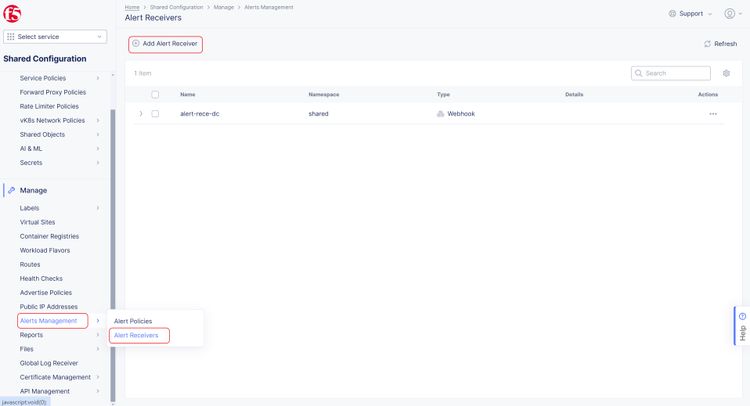Screen dimensions: 750x406
Task: Expand Certificate Management submenu arrow
Action: coord(98,377)
